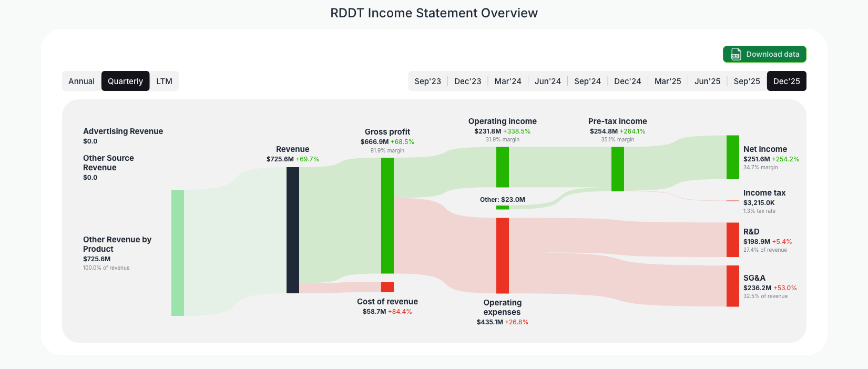
Task: Click the $666.9M gross profit value
Action: tap(374, 142)
